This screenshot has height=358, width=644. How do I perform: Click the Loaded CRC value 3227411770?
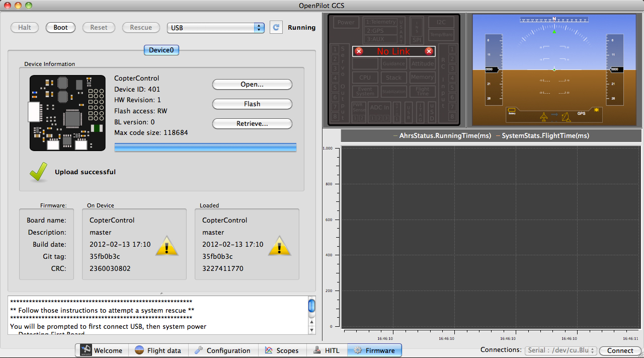[223, 268]
